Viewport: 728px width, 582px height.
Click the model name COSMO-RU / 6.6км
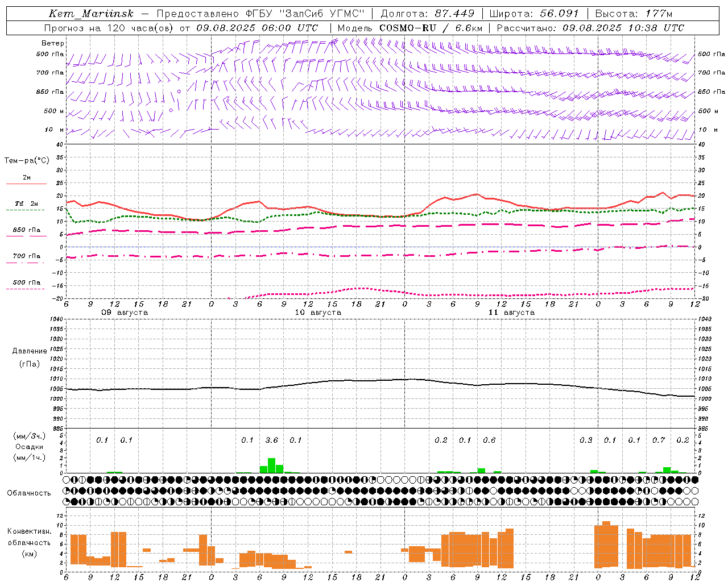[431, 28]
